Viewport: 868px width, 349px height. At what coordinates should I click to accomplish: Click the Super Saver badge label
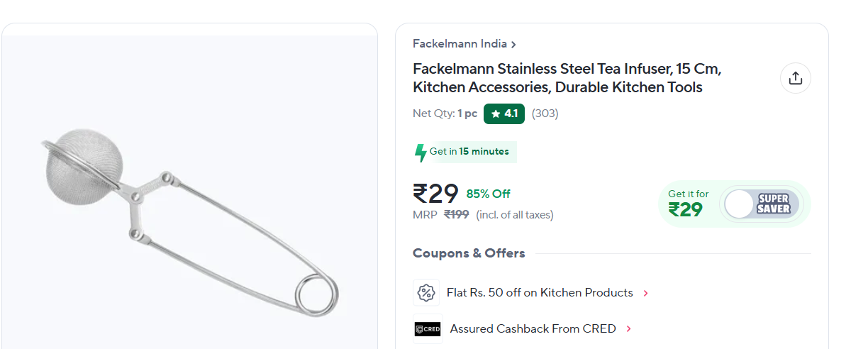point(773,204)
